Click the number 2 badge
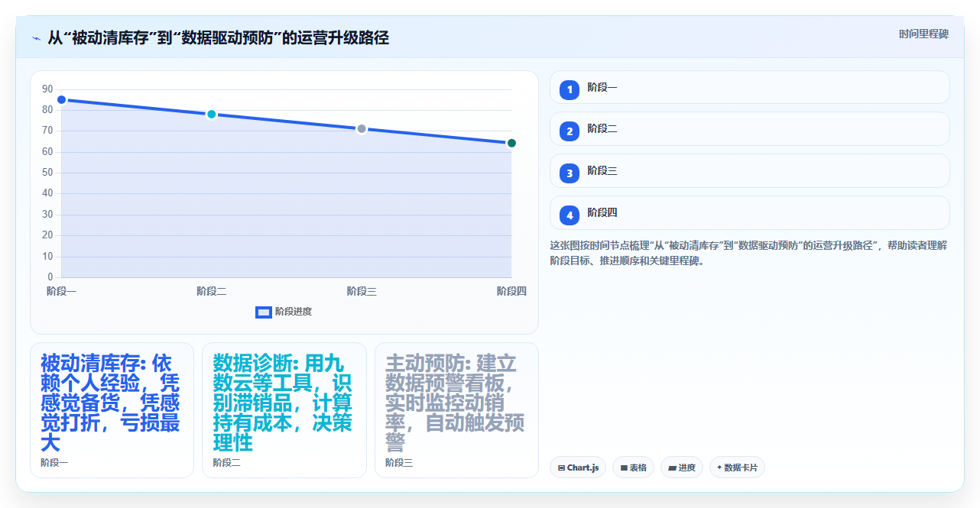Viewport: 980px width, 508px height. [570, 131]
